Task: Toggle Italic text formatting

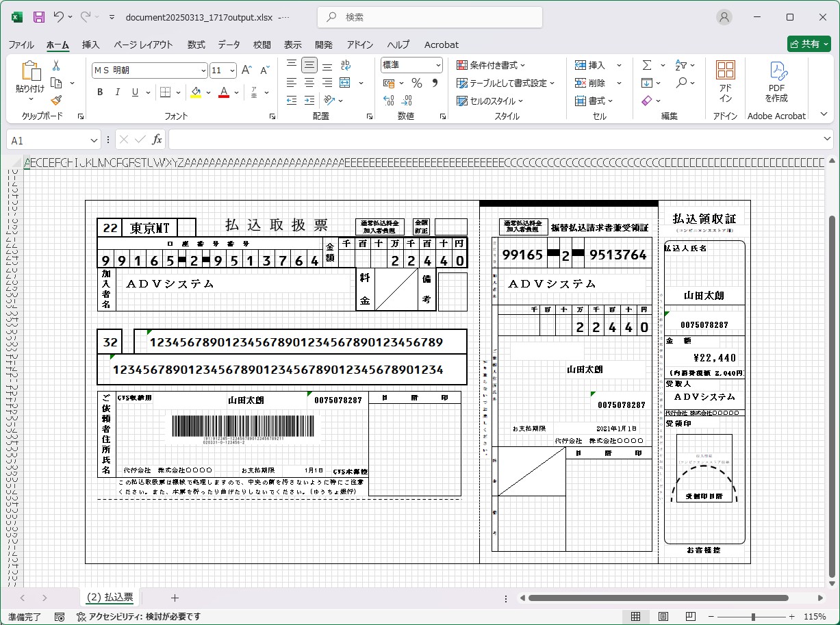Action: pyautogui.click(x=118, y=92)
